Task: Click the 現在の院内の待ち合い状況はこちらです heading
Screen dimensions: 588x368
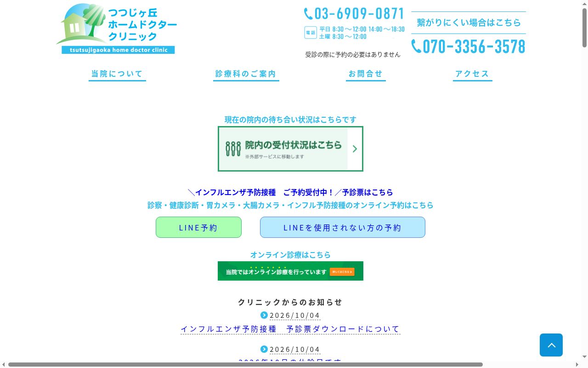Action: pos(290,120)
